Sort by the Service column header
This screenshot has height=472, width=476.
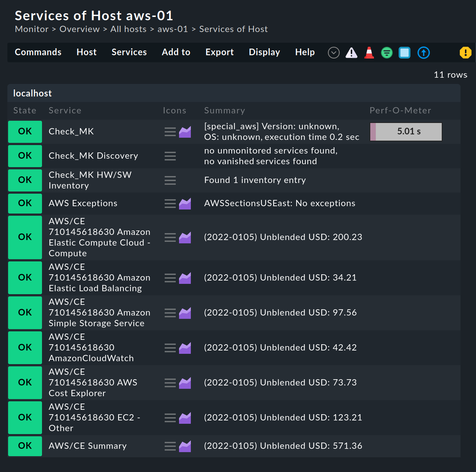65,110
